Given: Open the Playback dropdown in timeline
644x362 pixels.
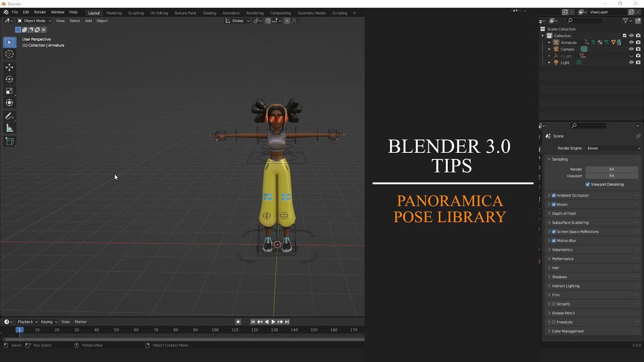Looking at the screenshot, I should pyautogui.click(x=27, y=322).
